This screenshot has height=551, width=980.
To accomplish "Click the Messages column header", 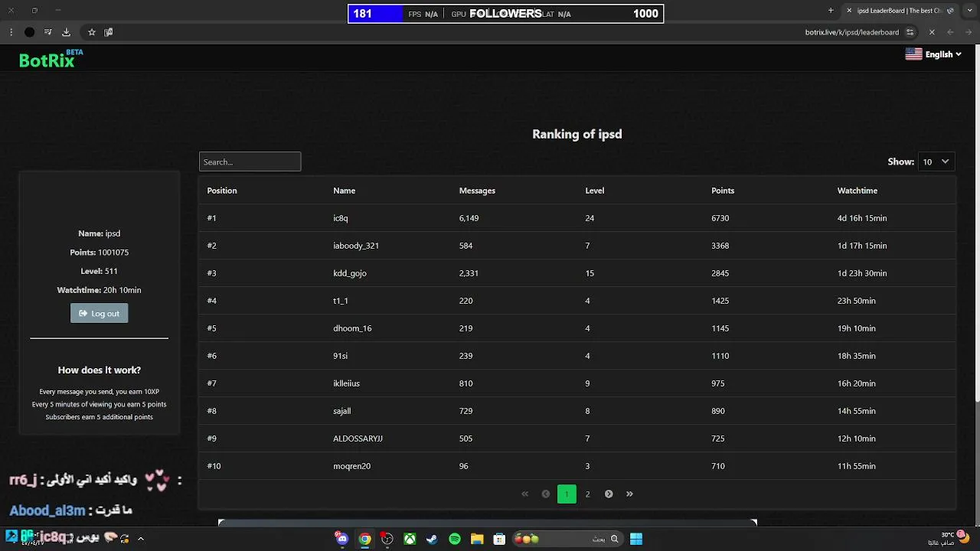I will (x=477, y=191).
